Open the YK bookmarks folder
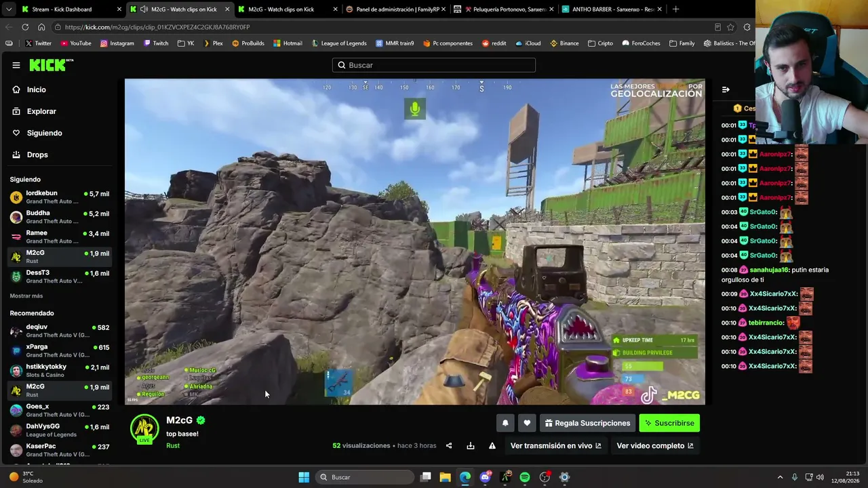 coord(186,43)
